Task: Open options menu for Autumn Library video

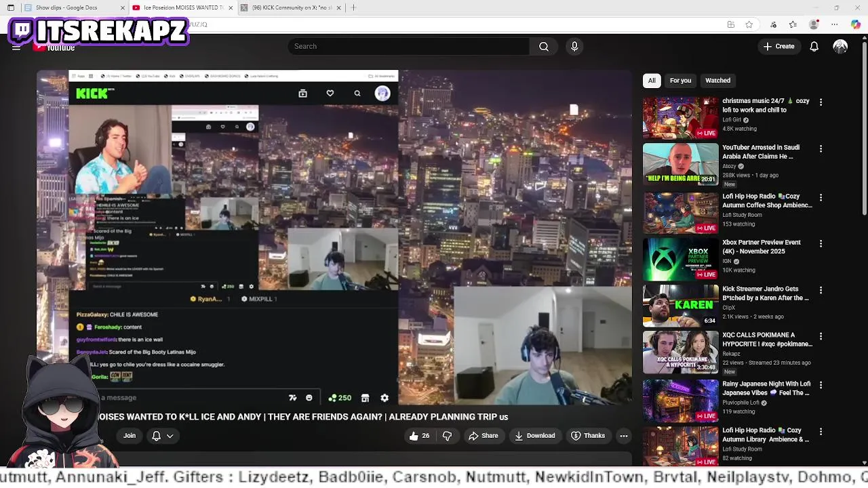Action: tap(821, 431)
